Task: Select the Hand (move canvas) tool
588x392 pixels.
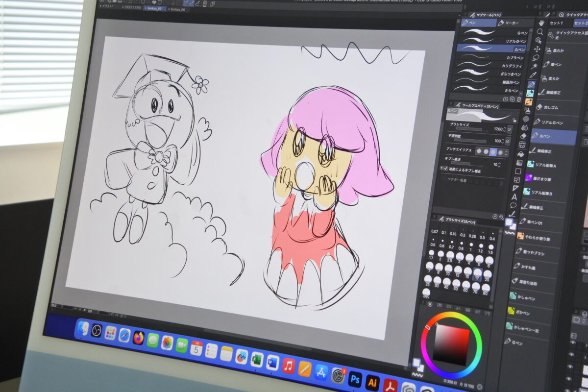Action: point(541,23)
